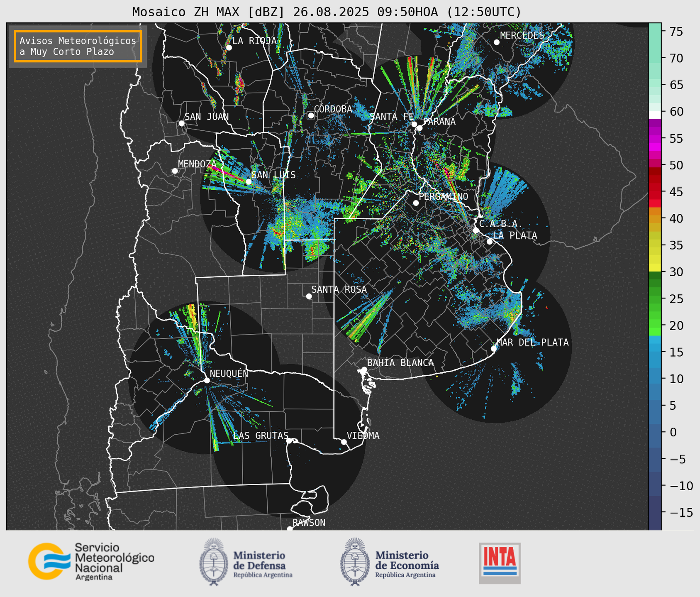700x597 pixels.
Task: Click the LA PLATA city marker dot
Action: click(490, 242)
